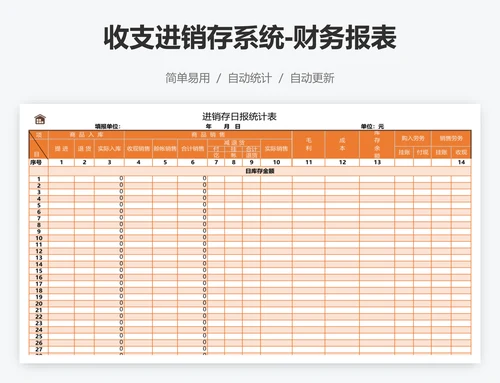Select the 库存余额 column header

[377, 144]
